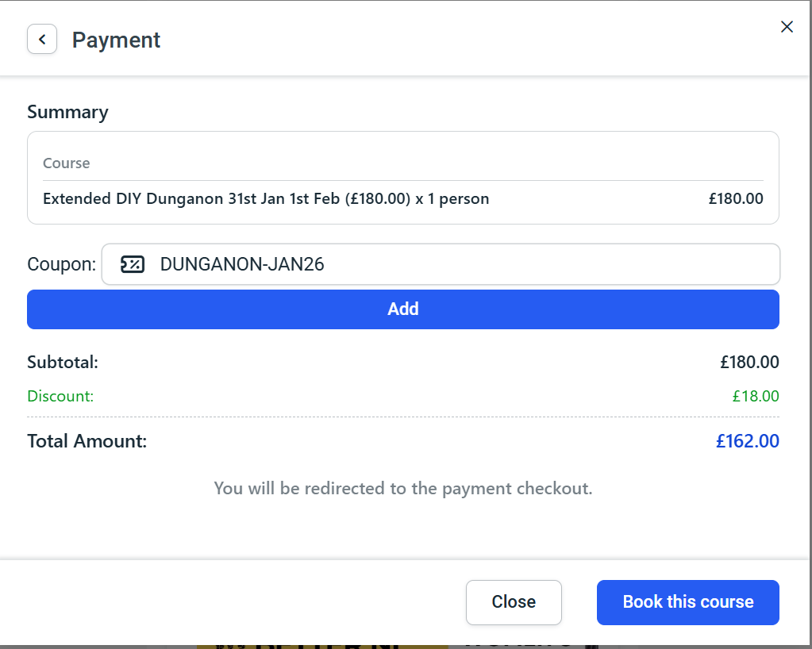Click the payment checkout redirect notice

(403, 489)
